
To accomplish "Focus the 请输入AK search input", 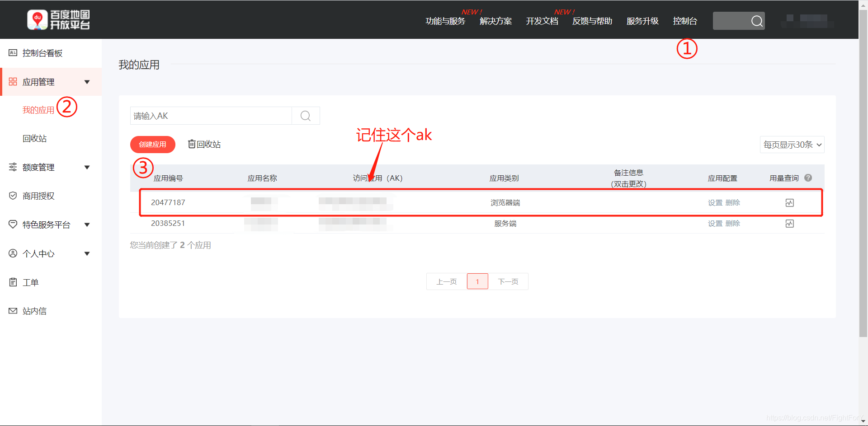I will point(211,116).
